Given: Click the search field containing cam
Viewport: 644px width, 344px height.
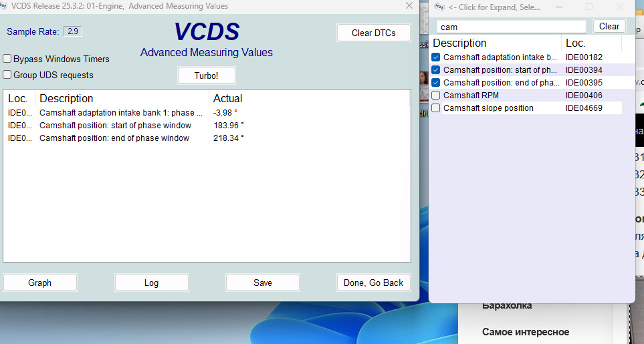Looking at the screenshot, I should (511, 27).
